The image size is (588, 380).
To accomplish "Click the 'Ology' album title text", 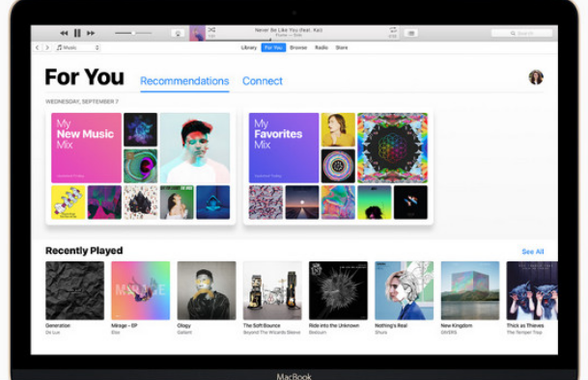I will pos(184,325).
